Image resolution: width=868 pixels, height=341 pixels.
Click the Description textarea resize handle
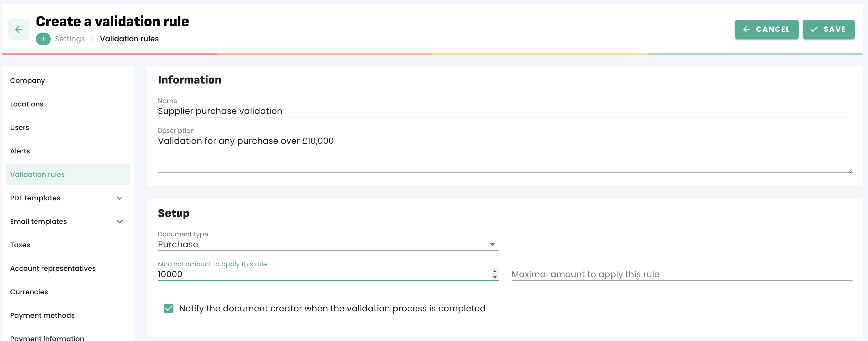[x=850, y=171]
